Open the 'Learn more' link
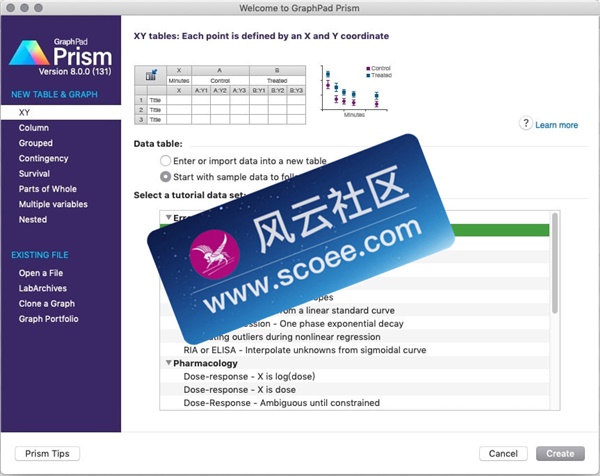 point(556,125)
